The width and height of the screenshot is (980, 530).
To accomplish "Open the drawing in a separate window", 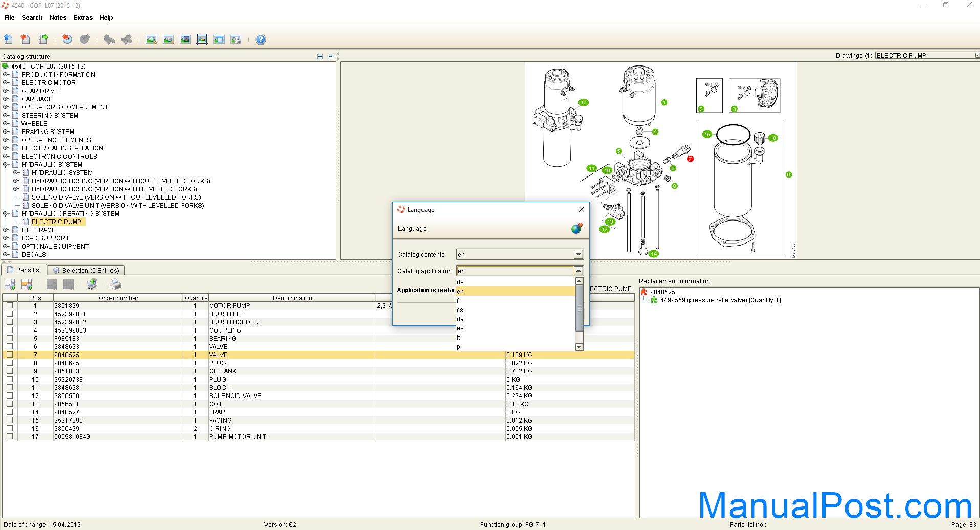I will (x=219, y=39).
